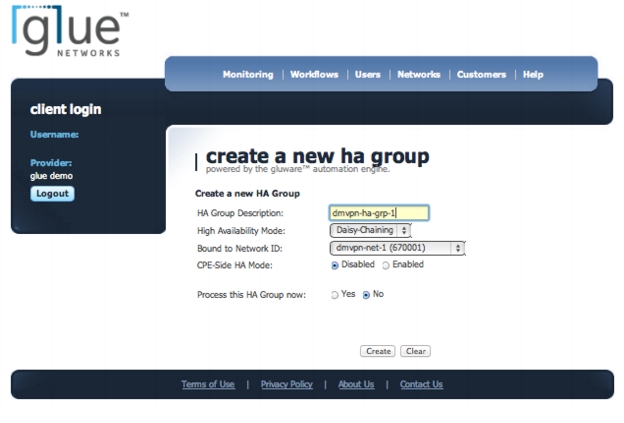Screen dimensions: 624x423
Task: Click the 'Bound to Network ID:' label
Action: click(x=240, y=249)
